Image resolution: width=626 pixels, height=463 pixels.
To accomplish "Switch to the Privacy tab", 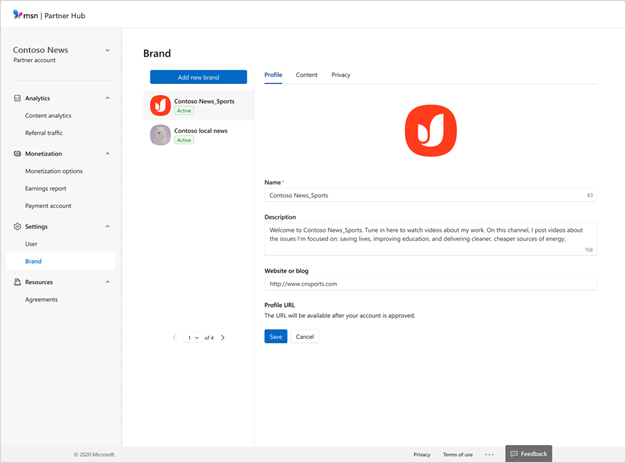I will point(341,75).
